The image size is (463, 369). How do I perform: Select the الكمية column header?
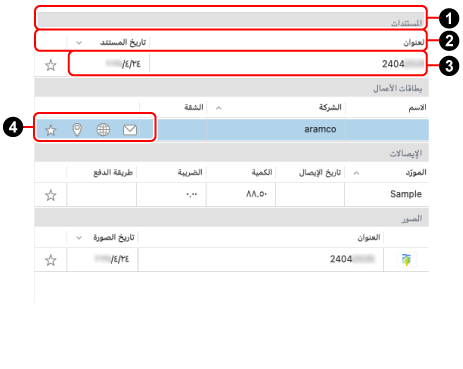tap(262, 172)
